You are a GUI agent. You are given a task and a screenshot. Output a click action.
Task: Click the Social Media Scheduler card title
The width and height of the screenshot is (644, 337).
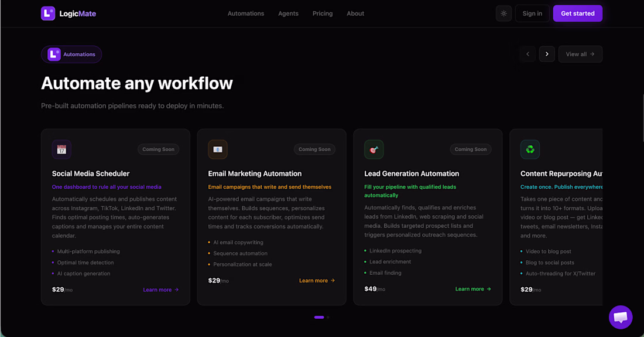point(91,174)
